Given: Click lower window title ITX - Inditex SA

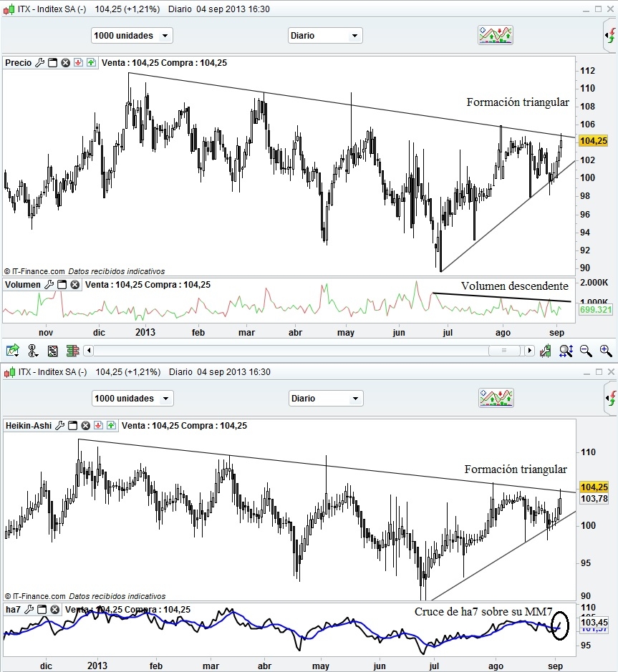Looking at the screenshot, I should (x=53, y=372).
